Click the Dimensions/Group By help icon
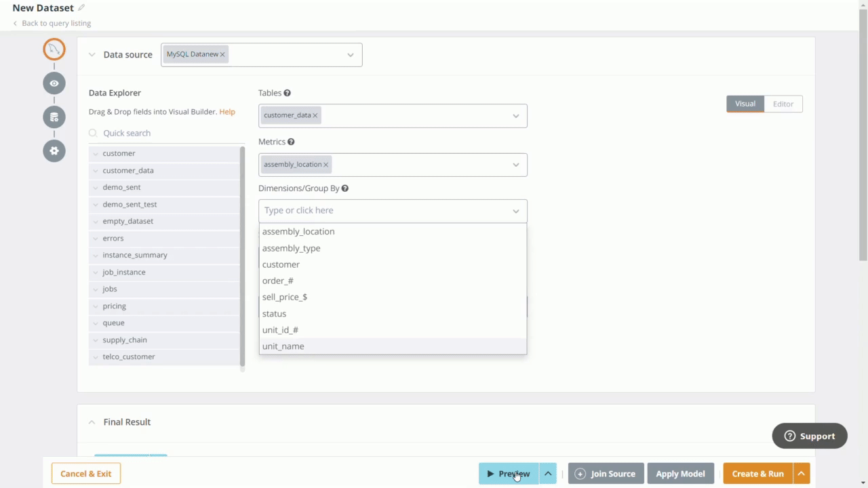 [344, 189]
